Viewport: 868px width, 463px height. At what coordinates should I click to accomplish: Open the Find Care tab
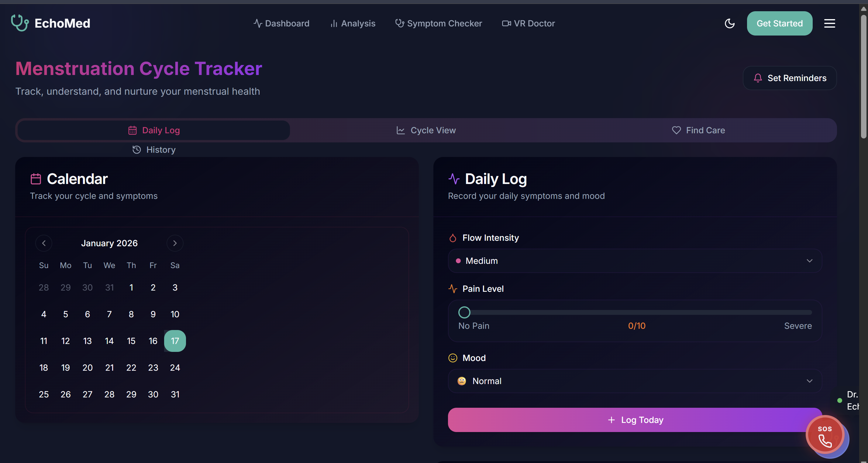698,130
